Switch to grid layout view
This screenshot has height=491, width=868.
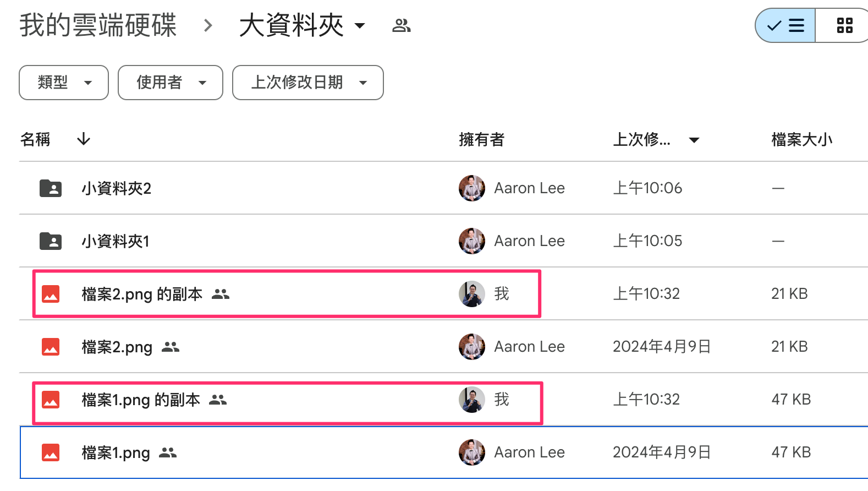(x=844, y=25)
